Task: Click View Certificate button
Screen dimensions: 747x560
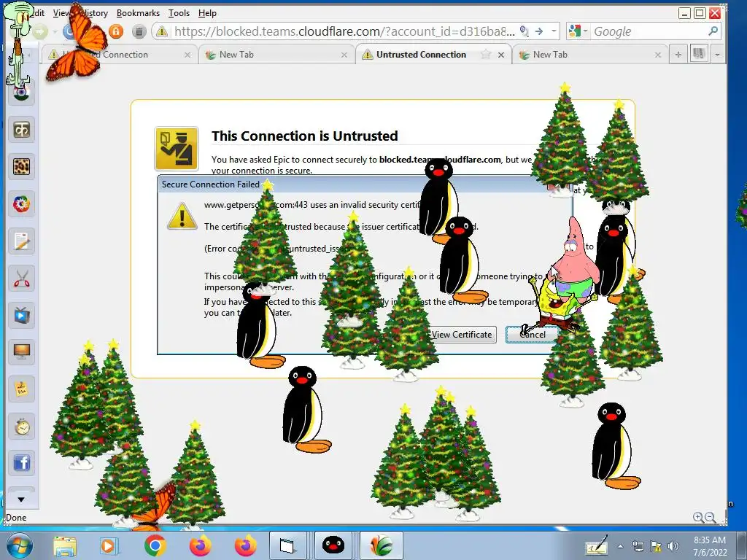Action: (x=462, y=335)
